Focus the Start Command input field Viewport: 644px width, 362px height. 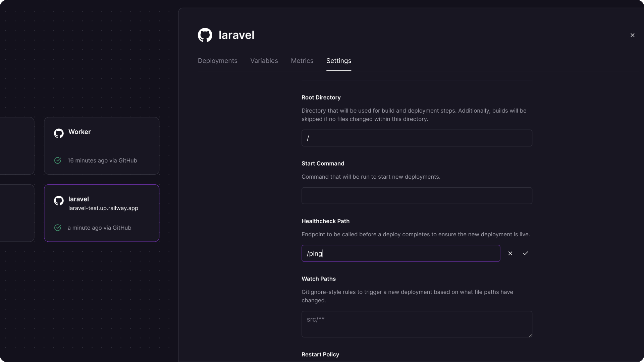[x=417, y=196]
